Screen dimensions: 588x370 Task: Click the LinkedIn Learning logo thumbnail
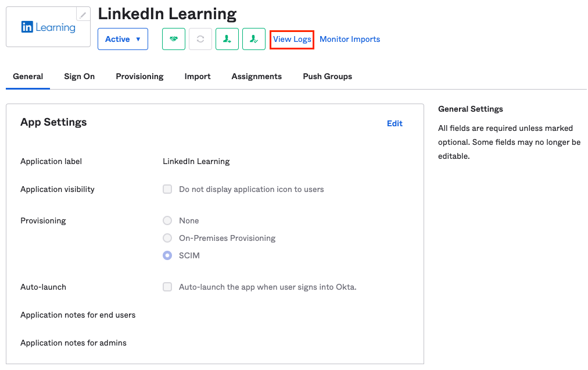coord(48,27)
